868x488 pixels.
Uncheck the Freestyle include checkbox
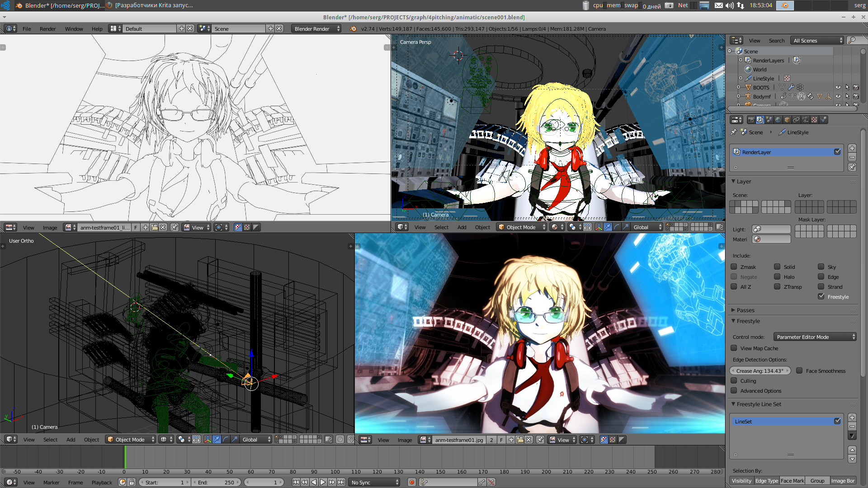click(x=821, y=296)
